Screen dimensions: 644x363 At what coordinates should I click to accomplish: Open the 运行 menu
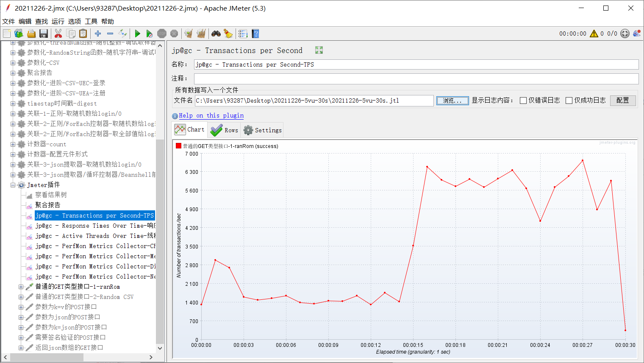click(x=58, y=21)
